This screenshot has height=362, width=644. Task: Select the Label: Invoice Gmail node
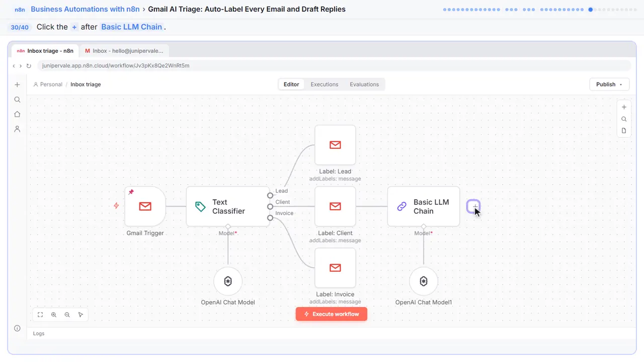[335, 268]
